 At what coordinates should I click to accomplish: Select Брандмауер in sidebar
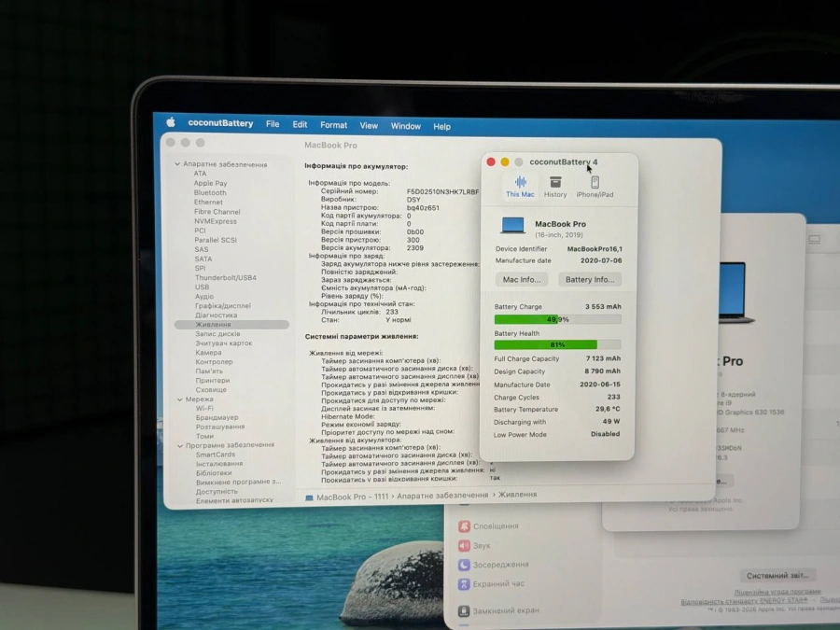click(x=217, y=417)
